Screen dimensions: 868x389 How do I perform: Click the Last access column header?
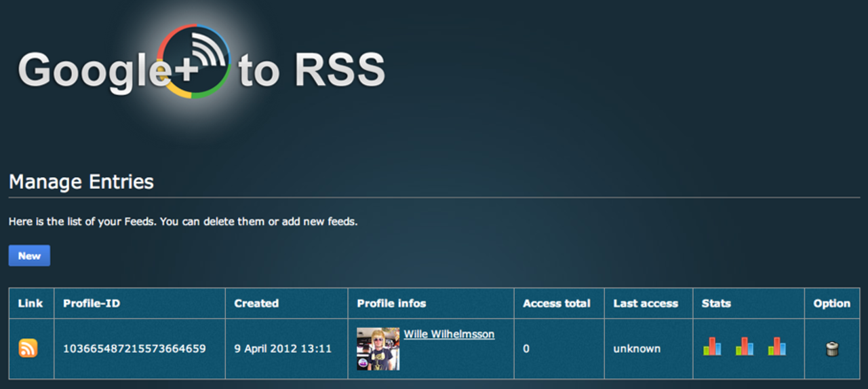point(646,303)
